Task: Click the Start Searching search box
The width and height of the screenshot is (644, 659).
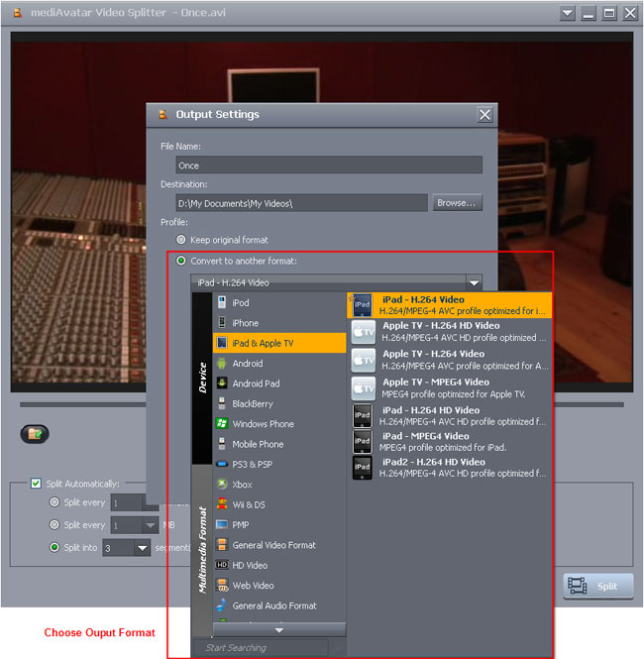Action: (x=261, y=648)
